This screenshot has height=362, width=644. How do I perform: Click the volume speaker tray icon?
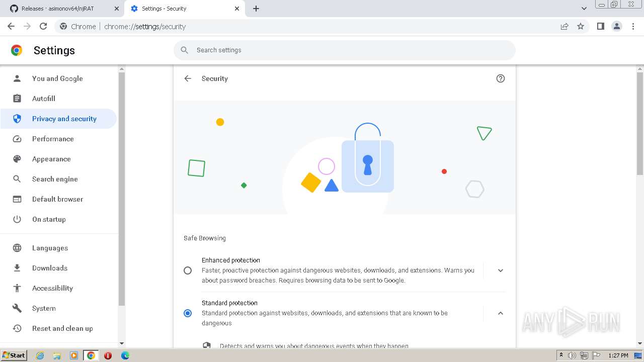pos(572,355)
